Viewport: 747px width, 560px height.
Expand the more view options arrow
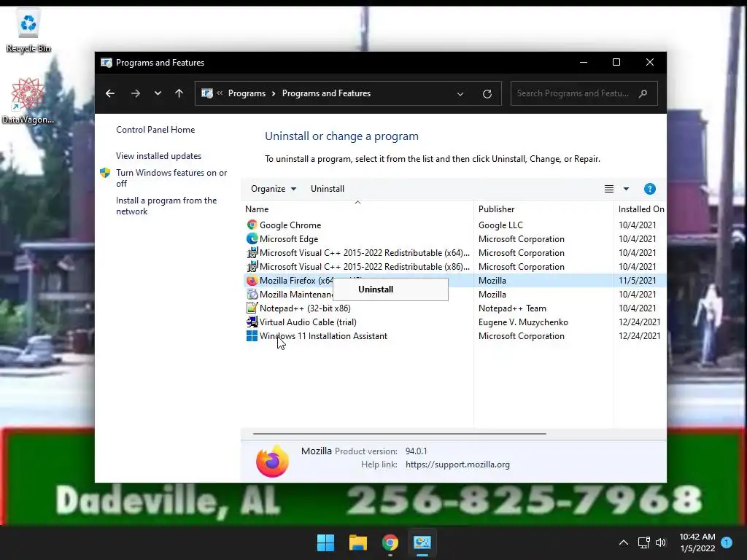626,189
